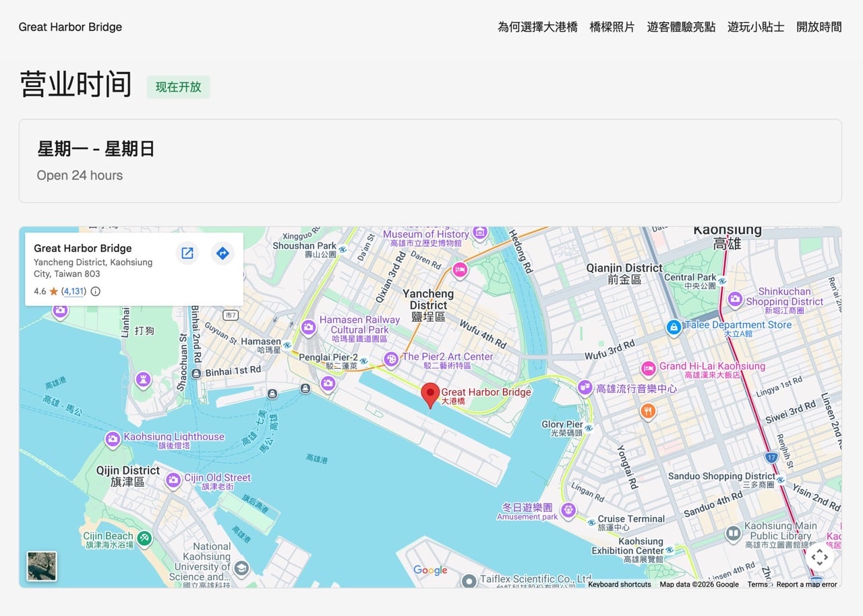
Task: Open the 為何選擇大港橋 nav item
Action: [x=537, y=27]
